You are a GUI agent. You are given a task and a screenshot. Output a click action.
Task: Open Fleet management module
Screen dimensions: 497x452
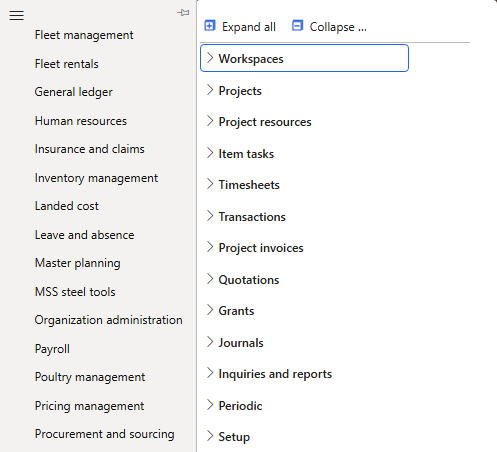(x=84, y=35)
